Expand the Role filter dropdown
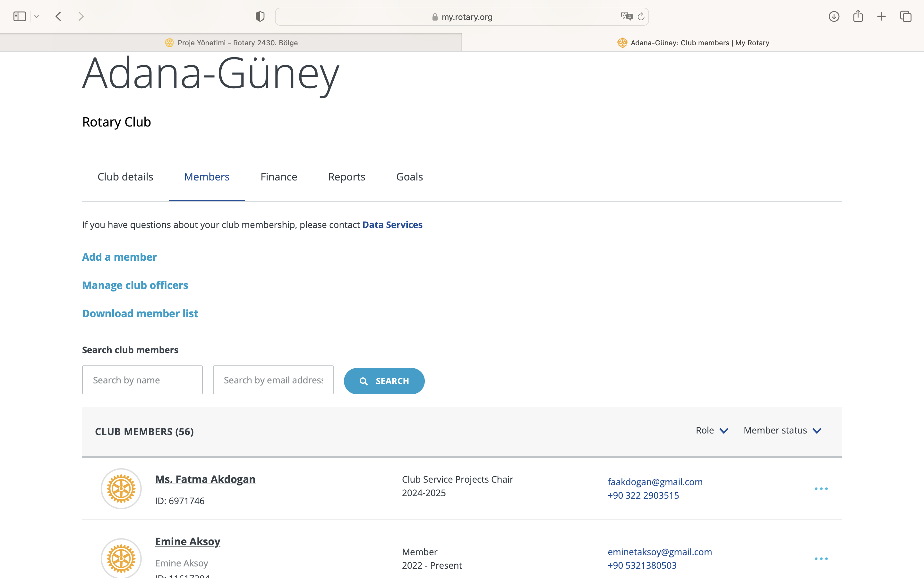The width and height of the screenshot is (924, 578). coord(712,430)
